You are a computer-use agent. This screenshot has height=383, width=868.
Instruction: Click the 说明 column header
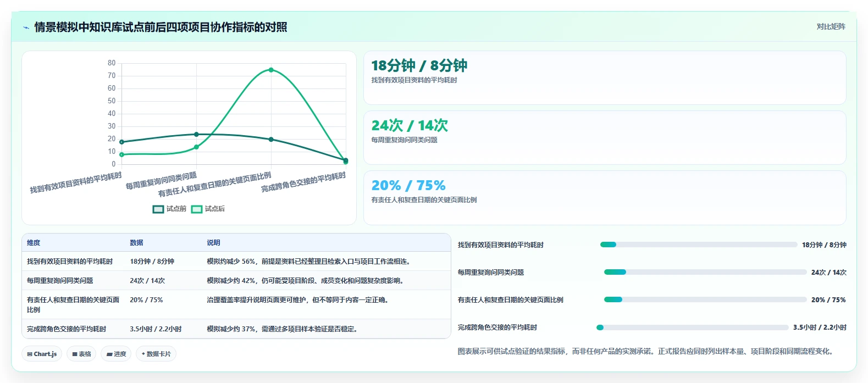click(x=213, y=242)
